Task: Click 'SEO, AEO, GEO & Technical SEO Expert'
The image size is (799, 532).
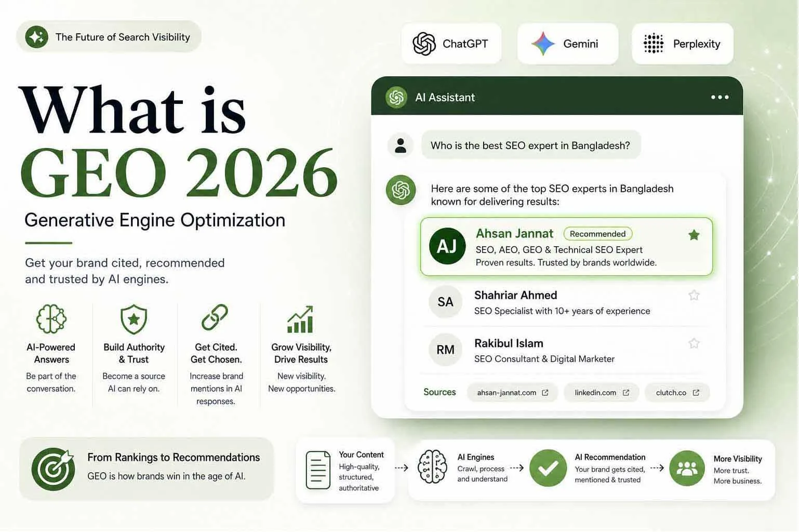Action: 559,250
